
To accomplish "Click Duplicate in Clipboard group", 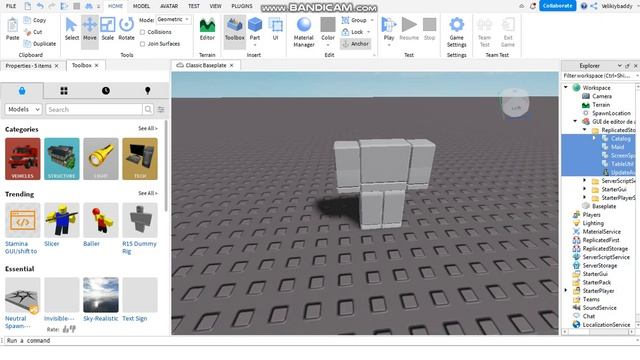I will click(40, 44).
